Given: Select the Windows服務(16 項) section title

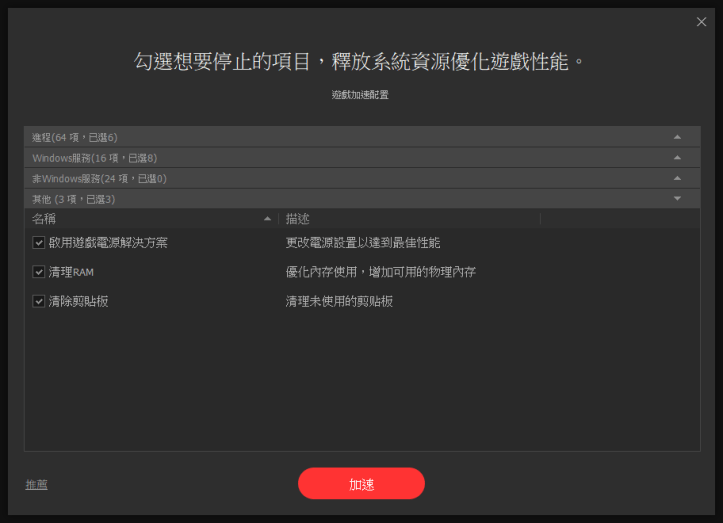Looking at the screenshot, I should (94, 158).
